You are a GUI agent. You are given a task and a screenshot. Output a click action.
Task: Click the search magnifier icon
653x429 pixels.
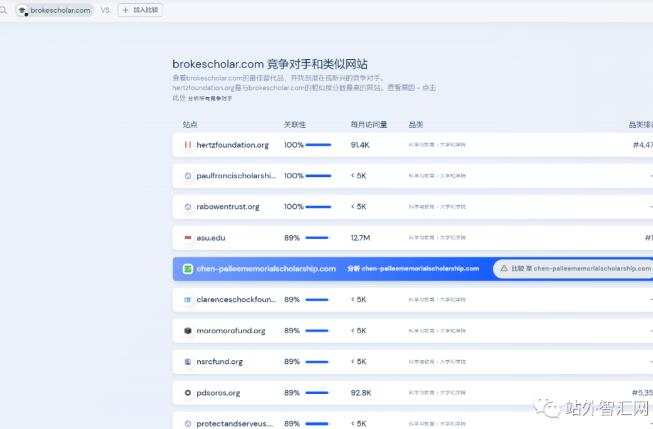(x=3, y=10)
